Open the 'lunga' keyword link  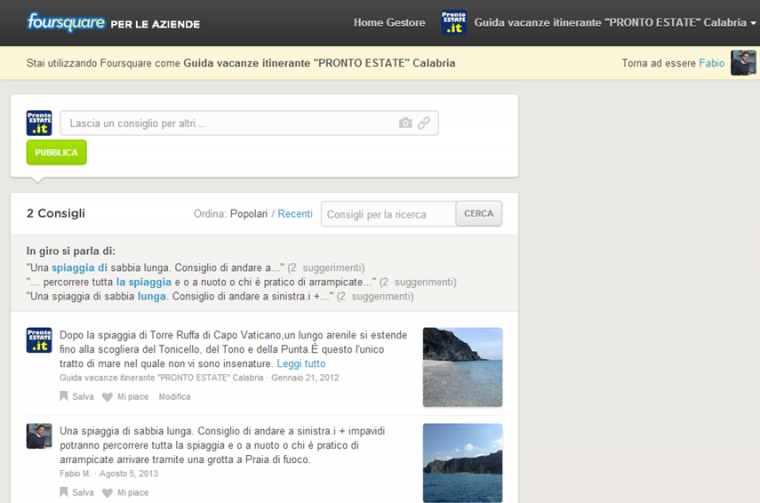tap(152, 296)
